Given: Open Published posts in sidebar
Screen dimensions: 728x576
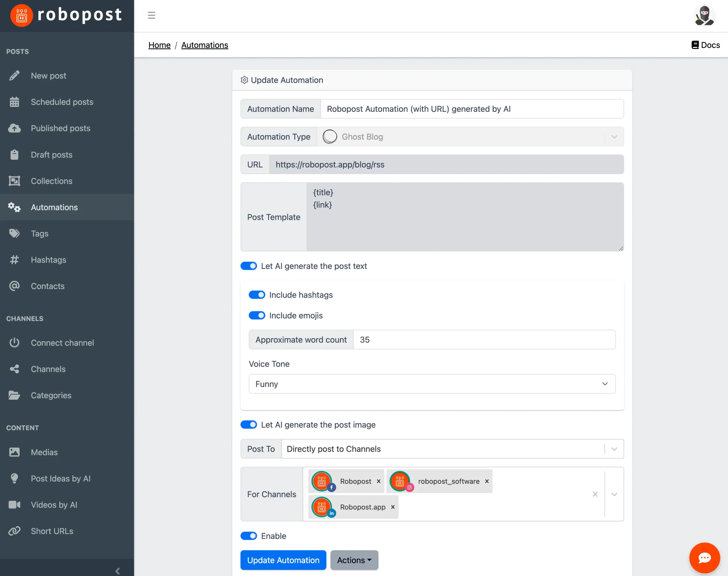Looking at the screenshot, I should [67, 128].
